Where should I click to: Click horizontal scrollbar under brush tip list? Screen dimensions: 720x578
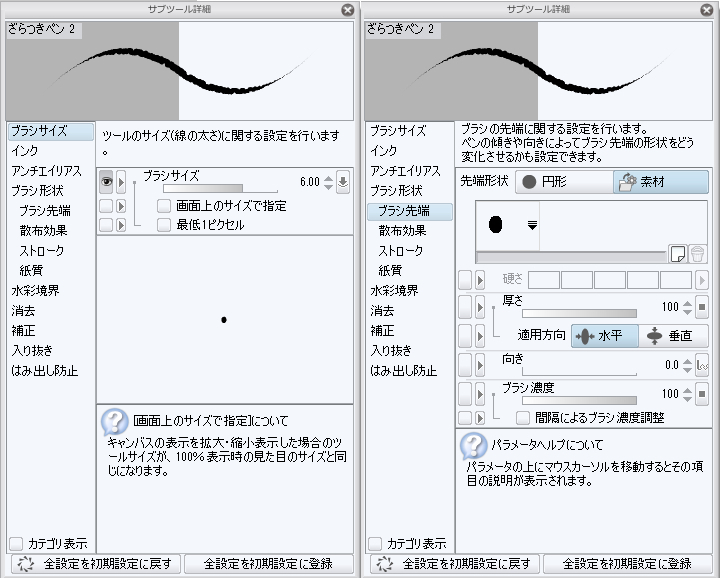coord(572,257)
